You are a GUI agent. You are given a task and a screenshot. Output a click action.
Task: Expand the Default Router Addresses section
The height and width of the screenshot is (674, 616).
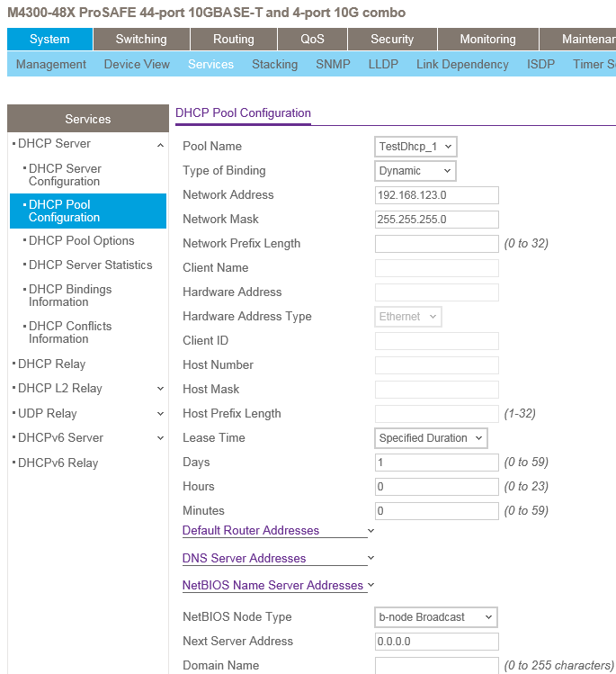(x=370, y=531)
